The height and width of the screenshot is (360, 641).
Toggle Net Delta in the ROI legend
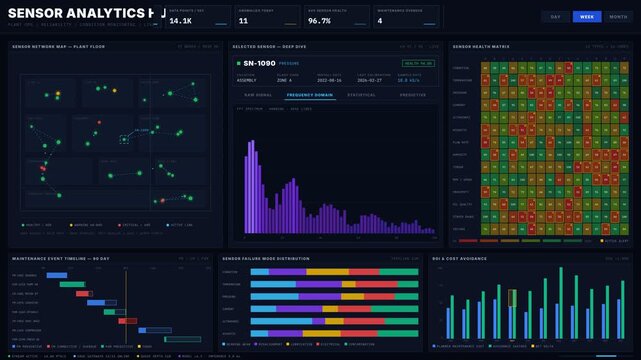tap(542, 347)
